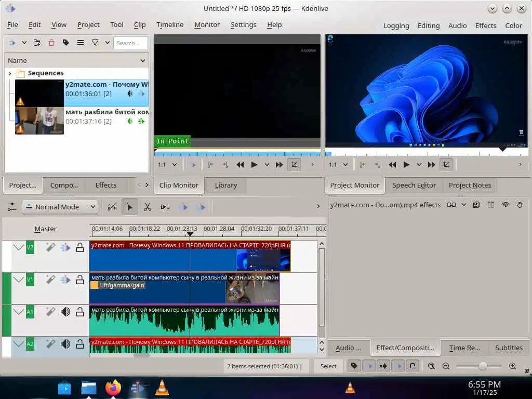Zoom in the timeline with the plus magnifier

tap(513, 366)
